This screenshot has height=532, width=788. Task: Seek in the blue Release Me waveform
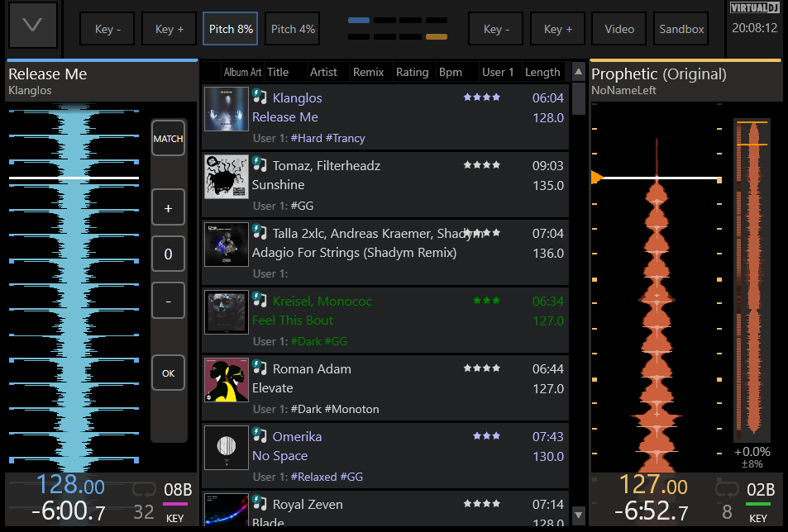click(74, 287)
